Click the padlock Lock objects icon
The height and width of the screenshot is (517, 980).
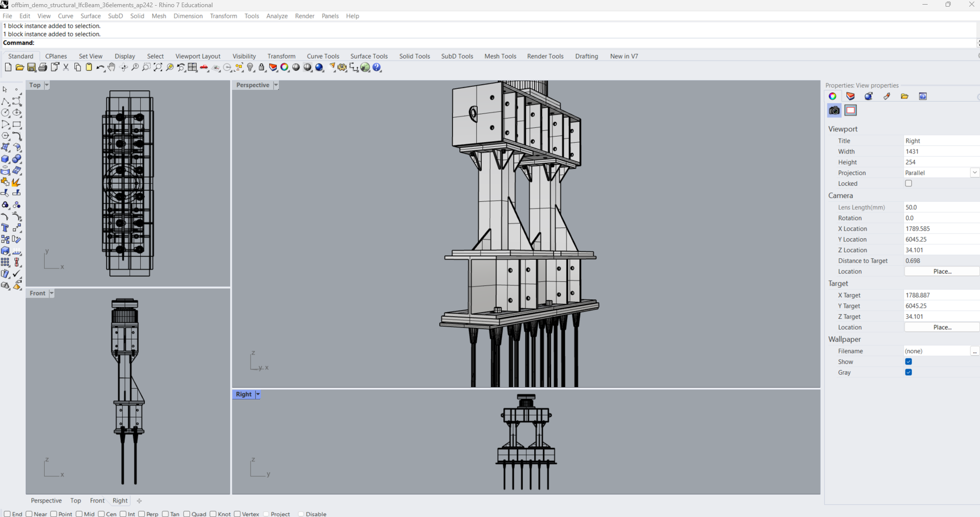tap(261, 67)
